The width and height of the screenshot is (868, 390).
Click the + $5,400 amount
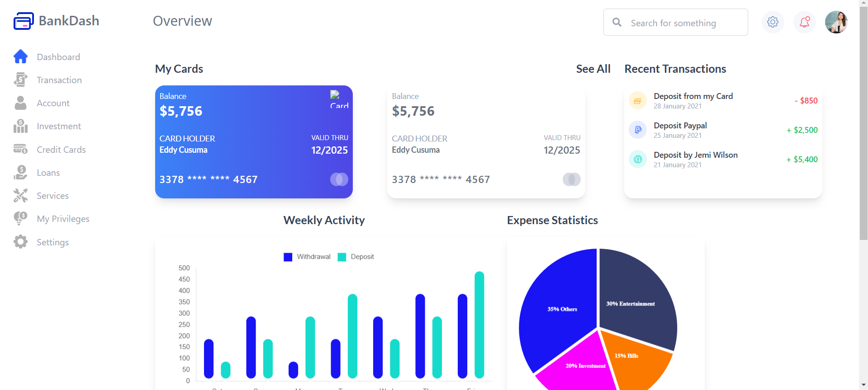(802, 160)
